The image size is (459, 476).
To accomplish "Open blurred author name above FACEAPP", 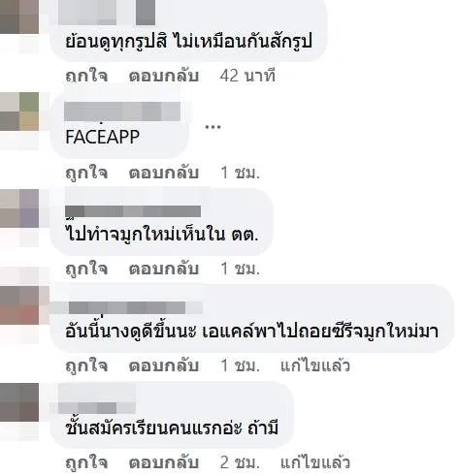I will point(122,111).
